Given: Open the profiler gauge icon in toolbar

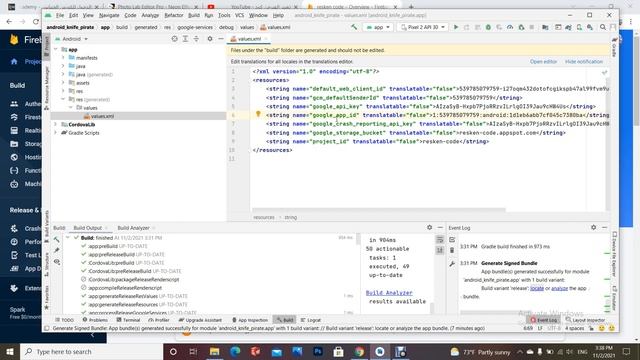Looking at the screenshot, I should (x=510, y=27).
